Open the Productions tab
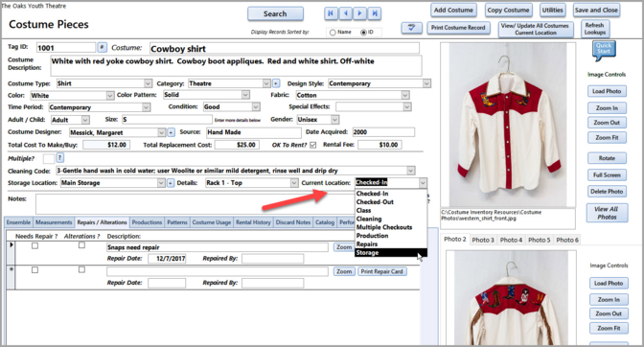 click(147, 222)
